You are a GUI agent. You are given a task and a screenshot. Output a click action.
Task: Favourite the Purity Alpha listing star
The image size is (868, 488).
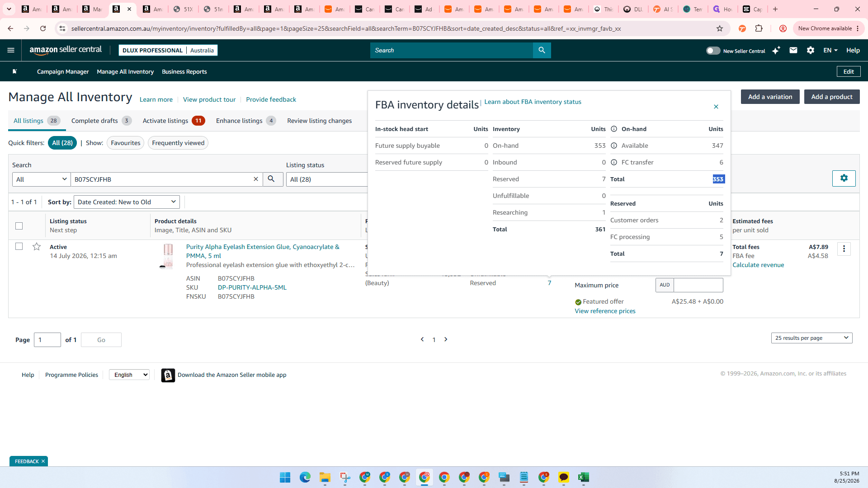(x=37, y=246)
